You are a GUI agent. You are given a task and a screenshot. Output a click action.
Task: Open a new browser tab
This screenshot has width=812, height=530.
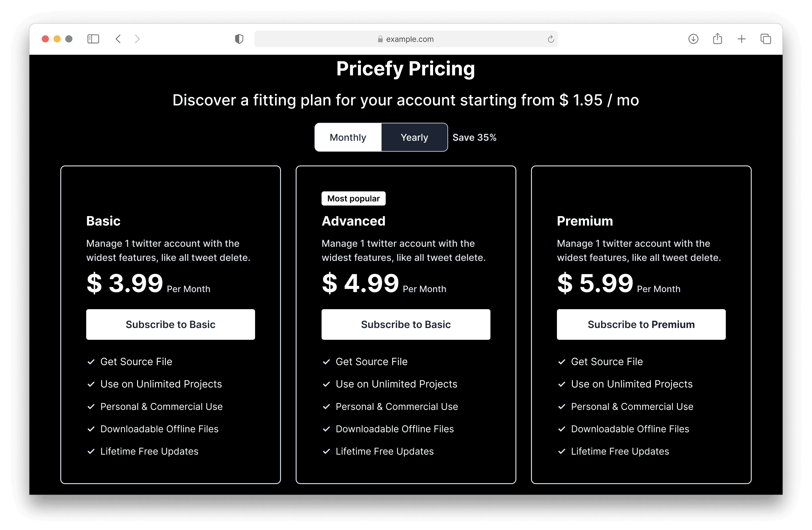pyautogui.click(x=741, y=39)
